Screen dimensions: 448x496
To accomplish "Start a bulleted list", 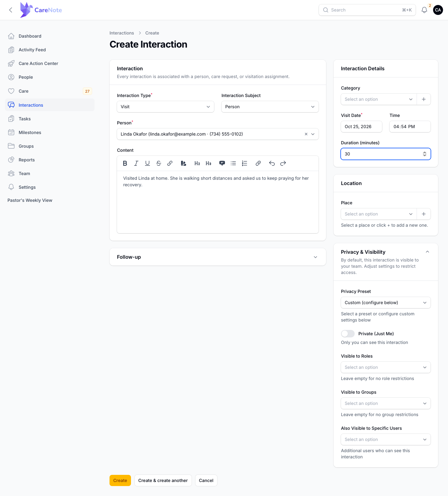I will (x=233, y=163).
